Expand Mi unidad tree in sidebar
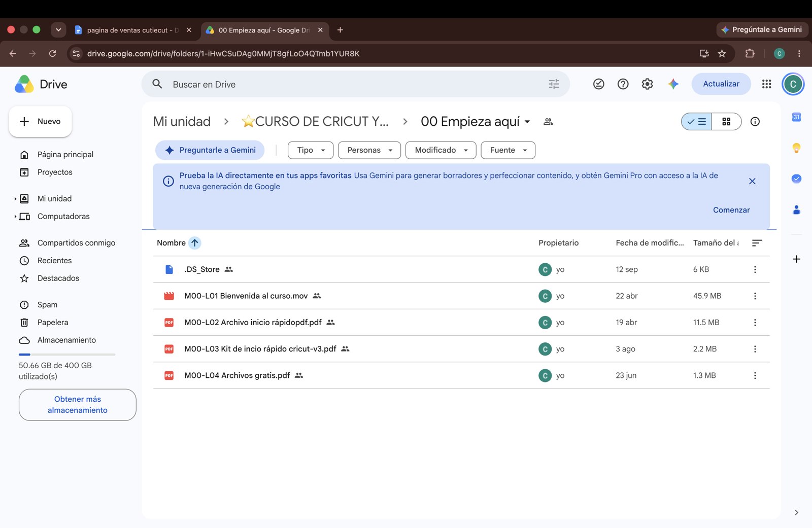 15,199
